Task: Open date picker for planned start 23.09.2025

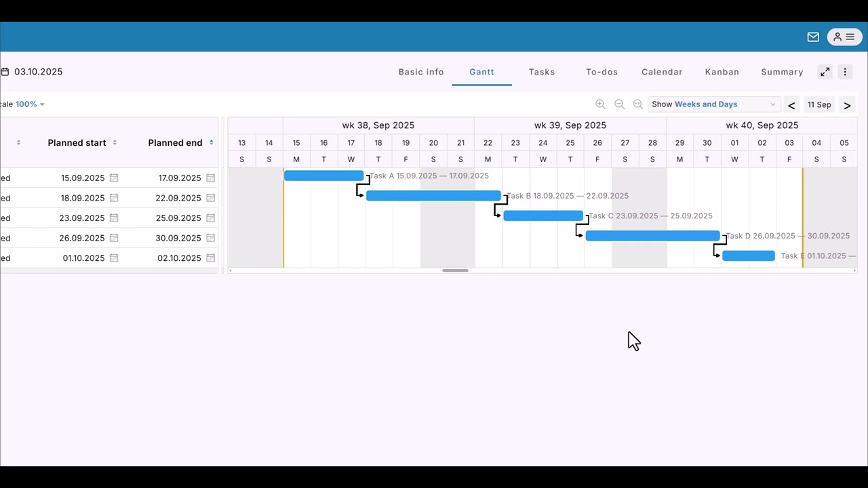Action: tap(114, 218)
